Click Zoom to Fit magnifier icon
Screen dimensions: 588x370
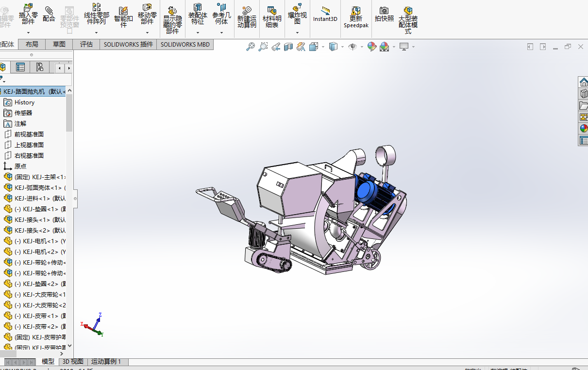pyautogui.click(x=251, y=47)
